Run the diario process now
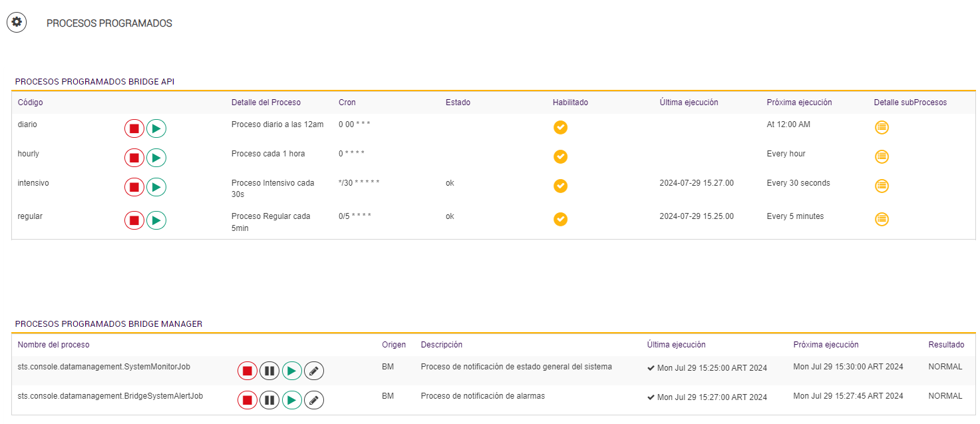The width and height of the screenshot is (980, 424). 156,128
